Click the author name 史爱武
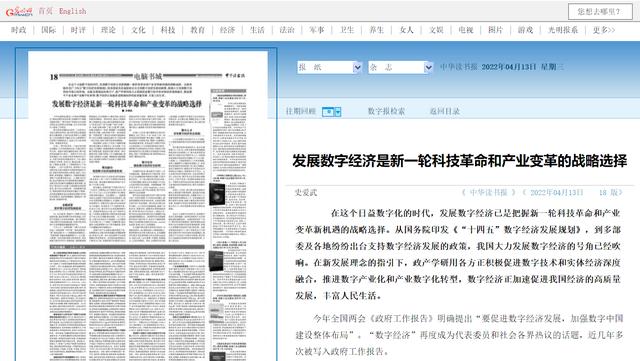This screenshot has width=640, height=361. 306,192
